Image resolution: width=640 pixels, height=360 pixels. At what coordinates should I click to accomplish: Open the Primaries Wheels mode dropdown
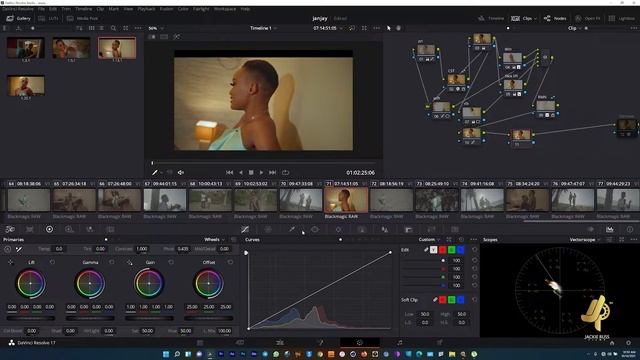(214, 240)
